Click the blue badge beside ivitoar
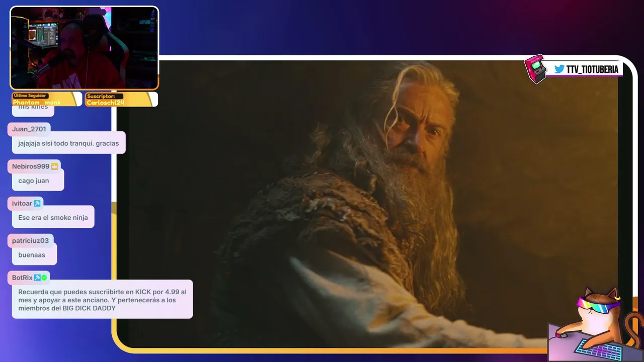This screenshot has height=362, width=644. [x=37, y=204]
